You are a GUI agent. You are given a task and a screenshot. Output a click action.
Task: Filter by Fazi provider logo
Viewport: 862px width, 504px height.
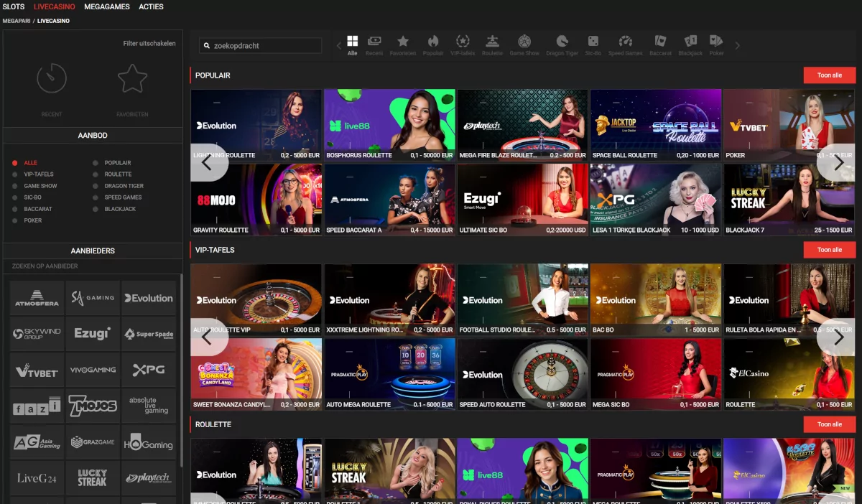37,406
